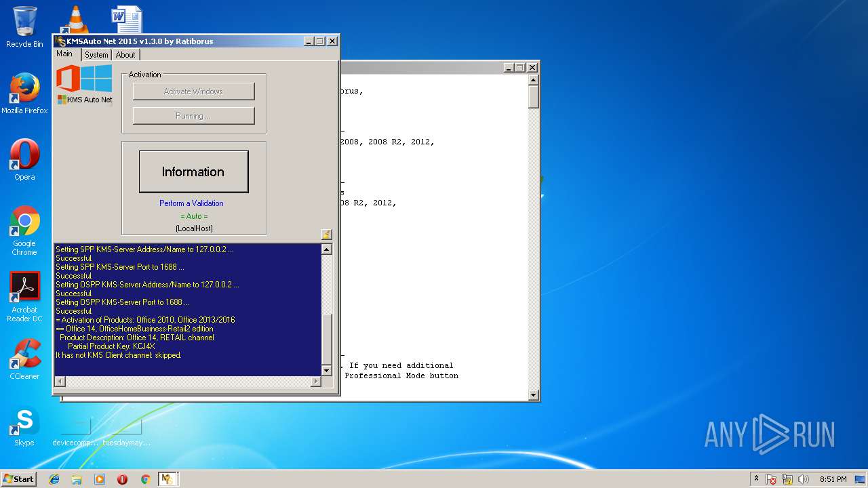Click the network tray icon
The height and width of the screenshot is (488, 868).
click(787, 479)
